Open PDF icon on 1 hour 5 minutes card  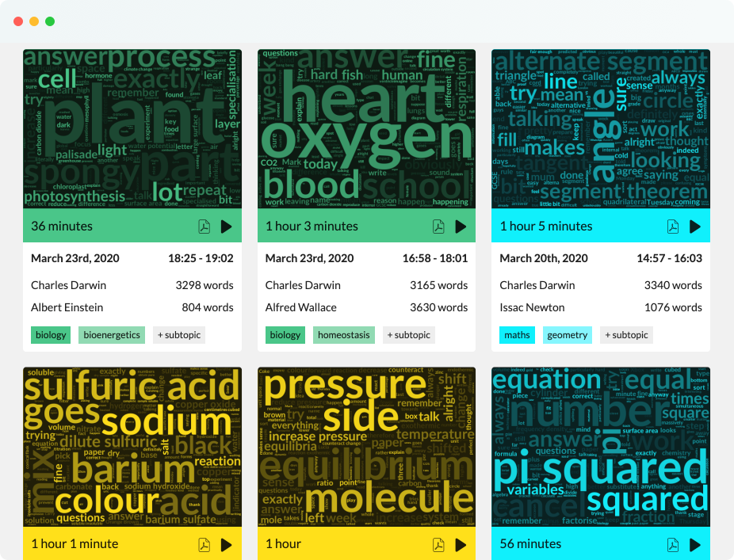tap(673, 227)
